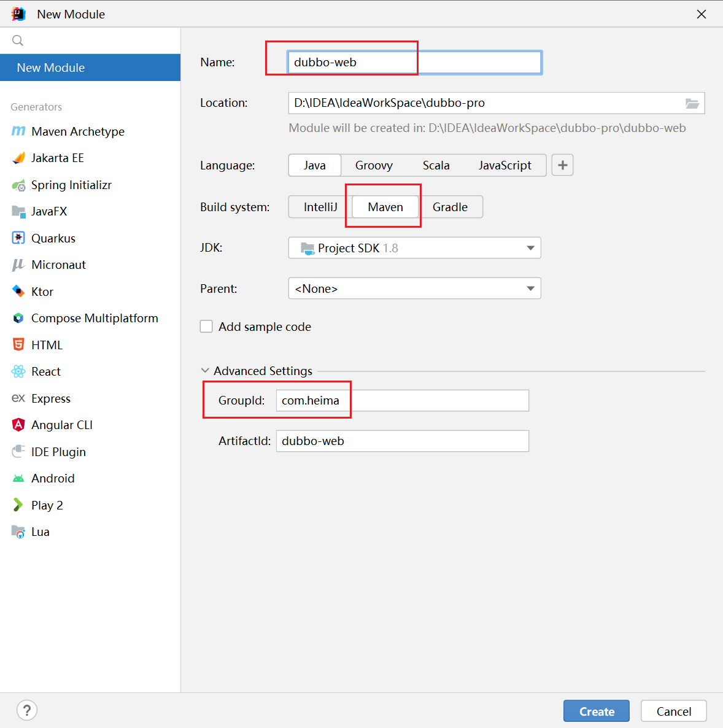Select Angular CLI generator

tap(90, 425)
